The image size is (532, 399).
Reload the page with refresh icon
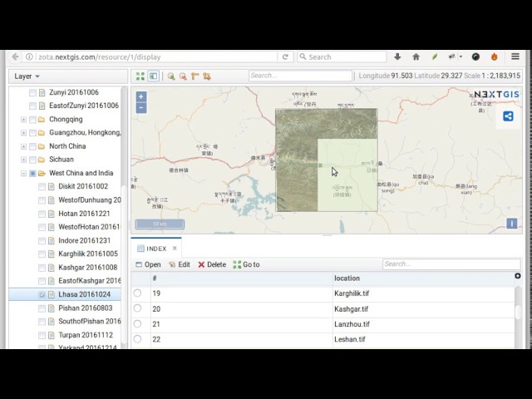[x=285, y=57]
